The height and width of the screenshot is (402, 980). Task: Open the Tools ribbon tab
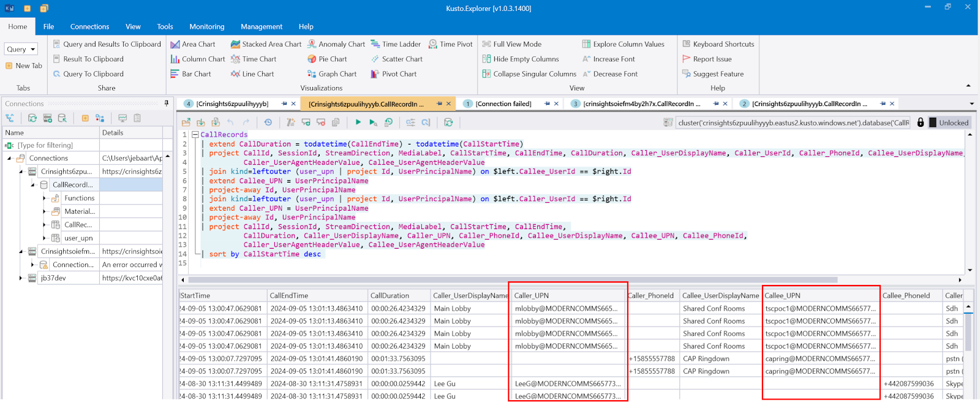point(165,26)
